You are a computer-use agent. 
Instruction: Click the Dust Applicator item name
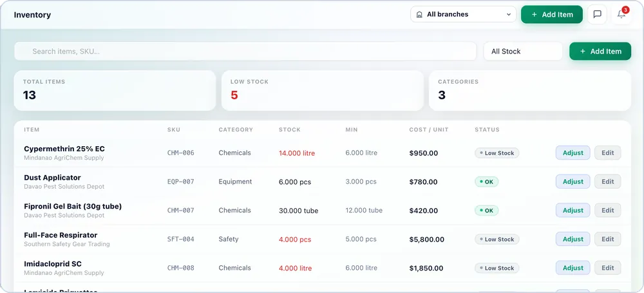53,178
